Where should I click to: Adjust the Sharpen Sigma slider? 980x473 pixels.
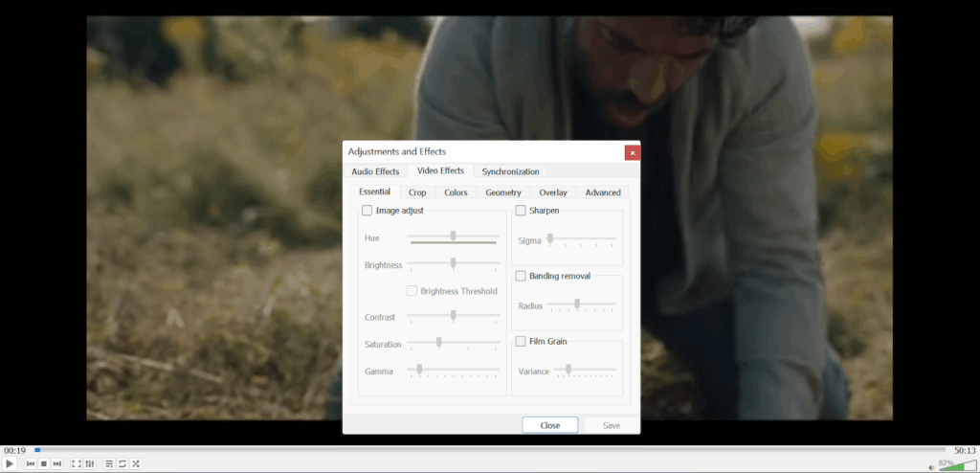tap(581, 239)
